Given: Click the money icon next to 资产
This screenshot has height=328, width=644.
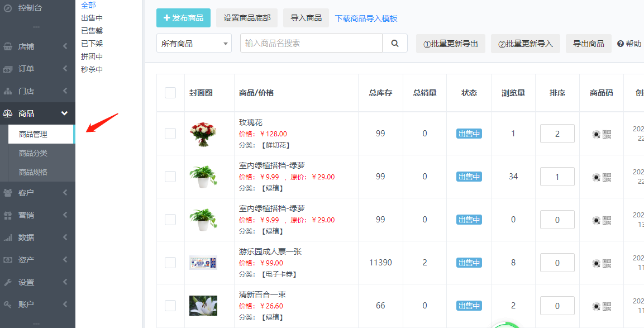Looking at the screenshot, I should coord(7,260).
